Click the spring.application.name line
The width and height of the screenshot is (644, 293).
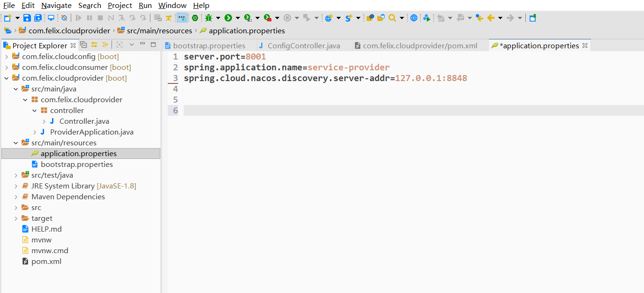[x=286, y=68]
